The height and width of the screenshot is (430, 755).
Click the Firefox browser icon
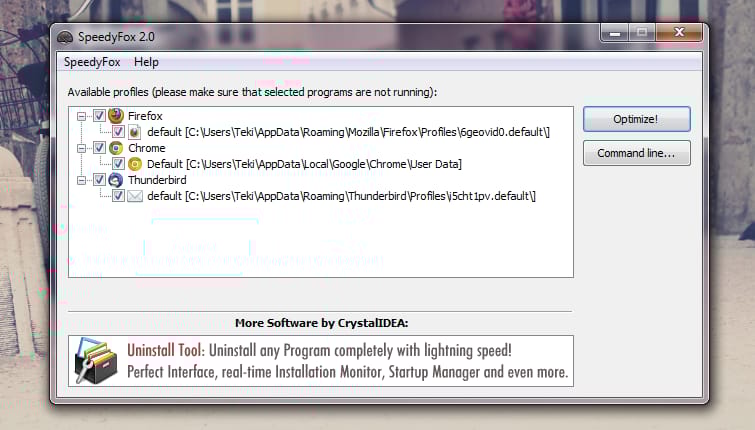pyautogui.click(x=116, y=116)
